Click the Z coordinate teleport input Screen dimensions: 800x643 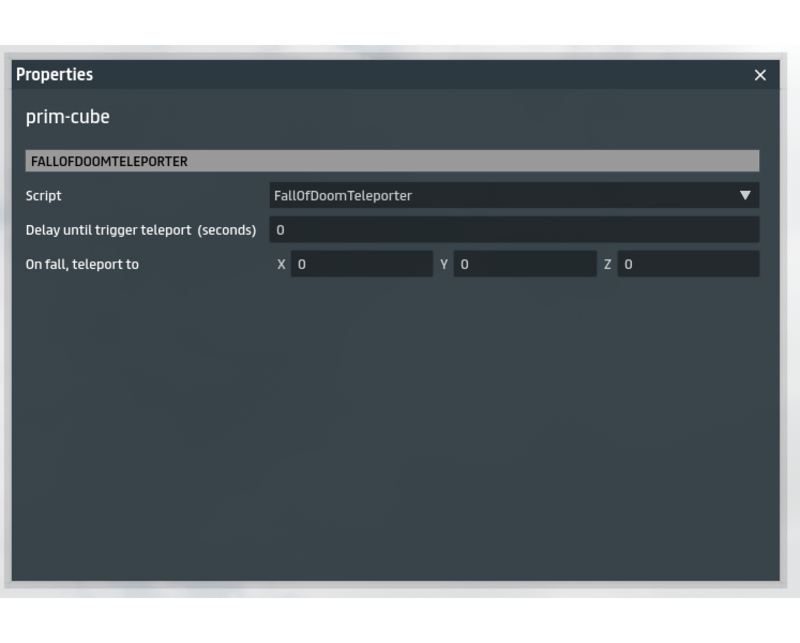click(x=688, y=265)
